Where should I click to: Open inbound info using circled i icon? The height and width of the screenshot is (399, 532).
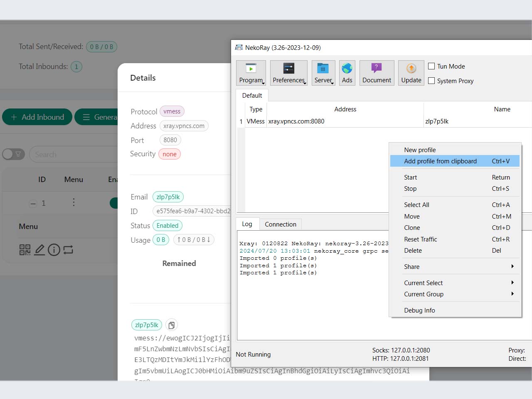coord(54,249)
